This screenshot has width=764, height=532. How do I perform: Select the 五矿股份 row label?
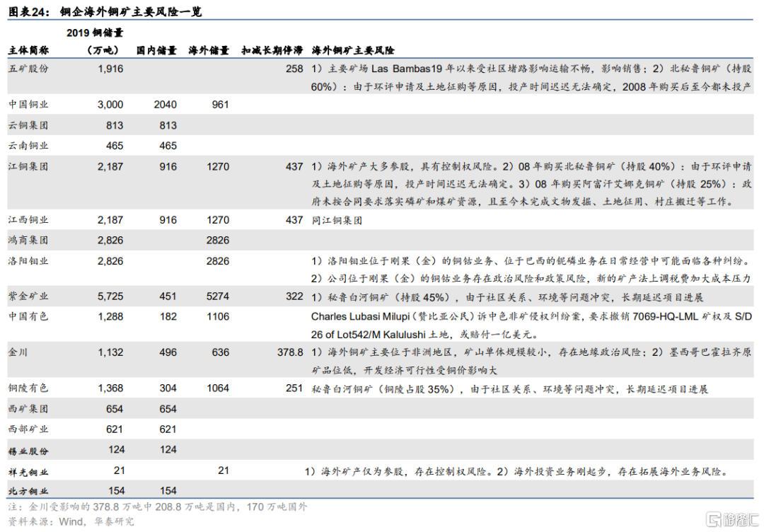tap(28, 69)
